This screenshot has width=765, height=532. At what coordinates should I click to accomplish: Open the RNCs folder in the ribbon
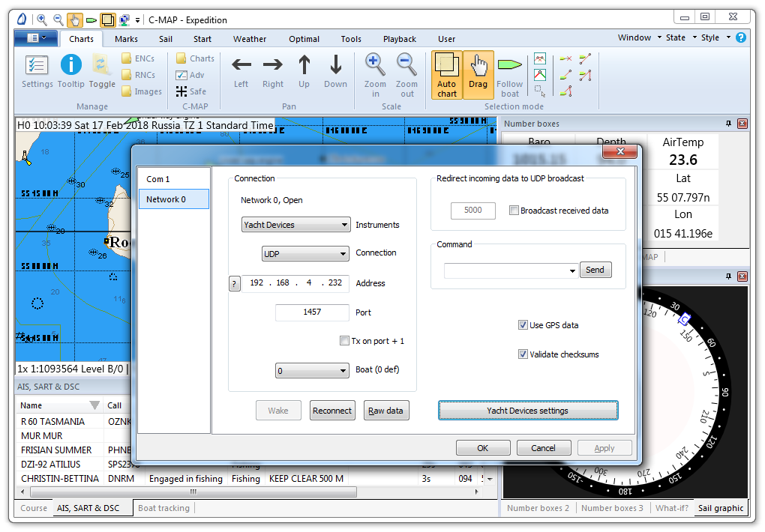(x=138, y=75)
